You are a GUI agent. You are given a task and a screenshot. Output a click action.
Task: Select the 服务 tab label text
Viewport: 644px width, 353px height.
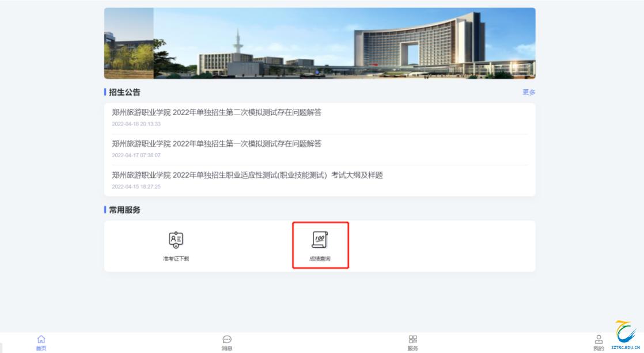pyautogui.click(x=412, y=348)
